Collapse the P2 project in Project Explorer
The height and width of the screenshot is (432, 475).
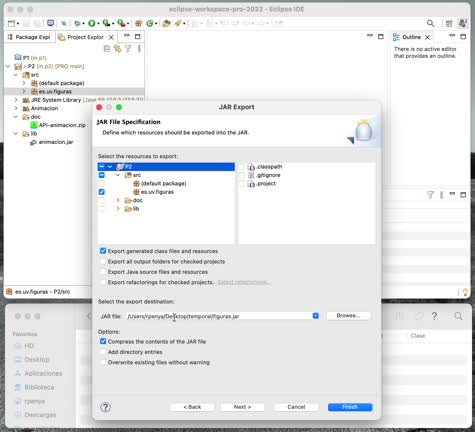click(8, 66)
